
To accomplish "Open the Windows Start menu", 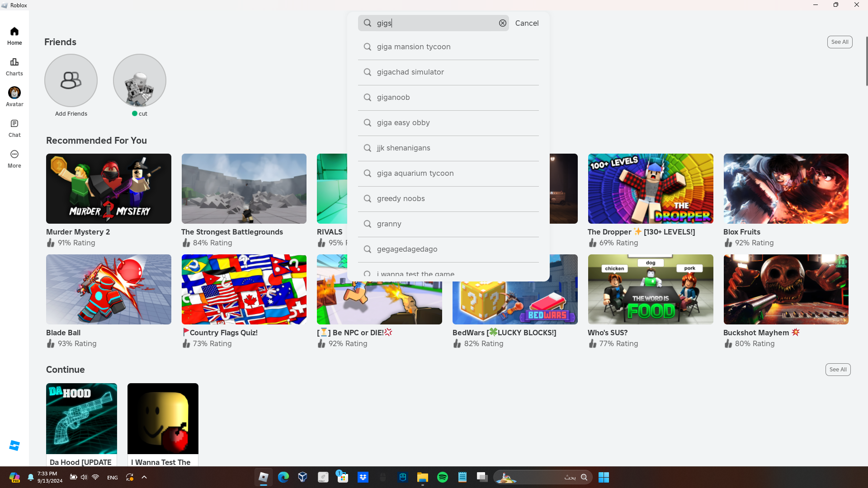I will (x=604, y=477).
